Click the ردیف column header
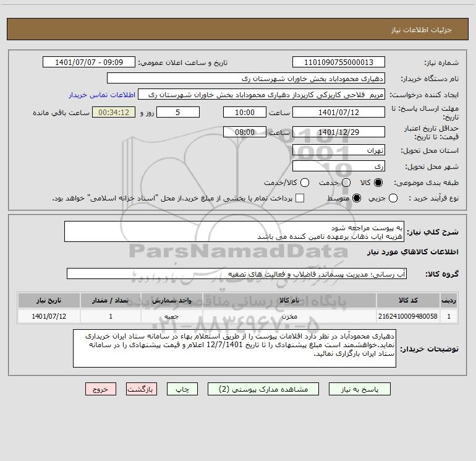 (x=449, y=300)
